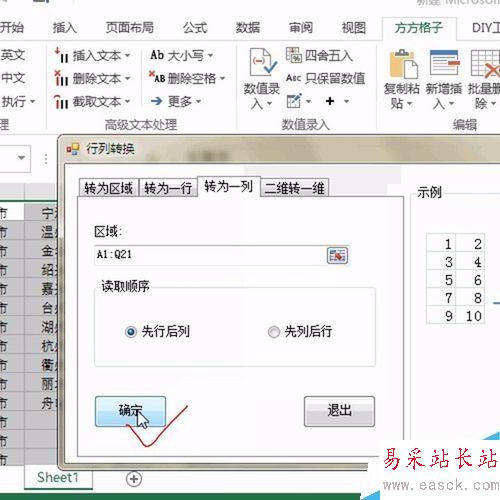Select the Sheet1 worksheet tab
This screenshot has width=500, height=500.
coord(58,478)
